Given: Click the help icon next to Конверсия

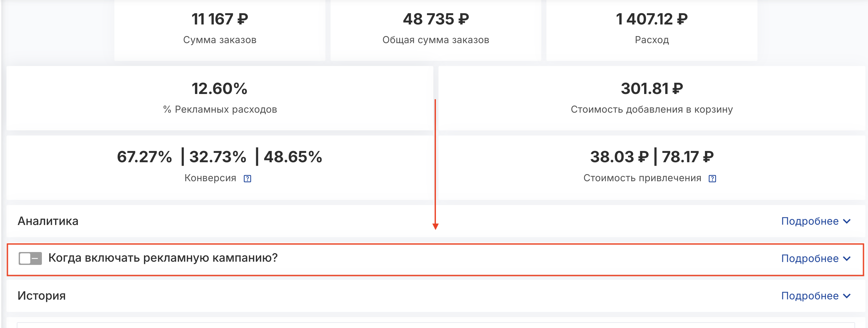Looking at the screenshot, I should [x=247, y=178].
